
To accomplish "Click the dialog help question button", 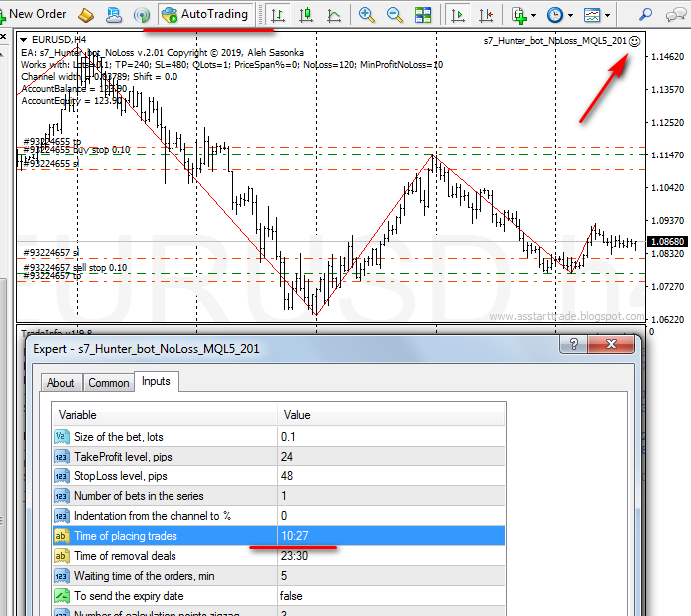I will coord(573,344).
